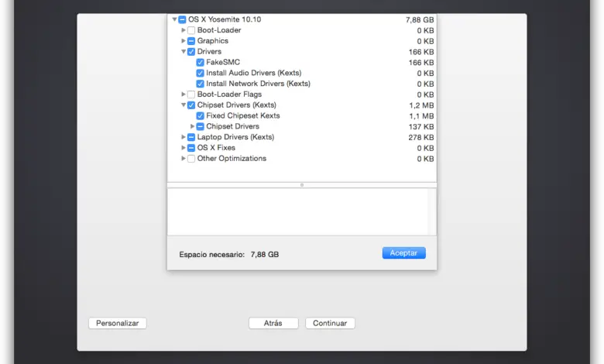Uncheck Install Audio Drivers (Kexts)
The height and width of the screenshot is (364, 604).
click(x=200, y=73)
